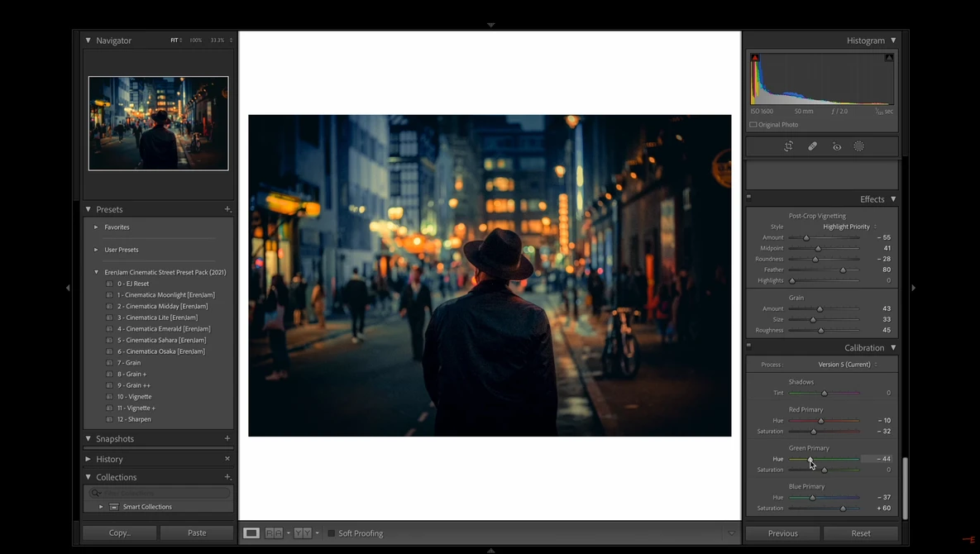Image resolution: width=980 pixels, height=554 pixels.
Task: Click the Grain Roughness slider
Action: click(824, 331)
